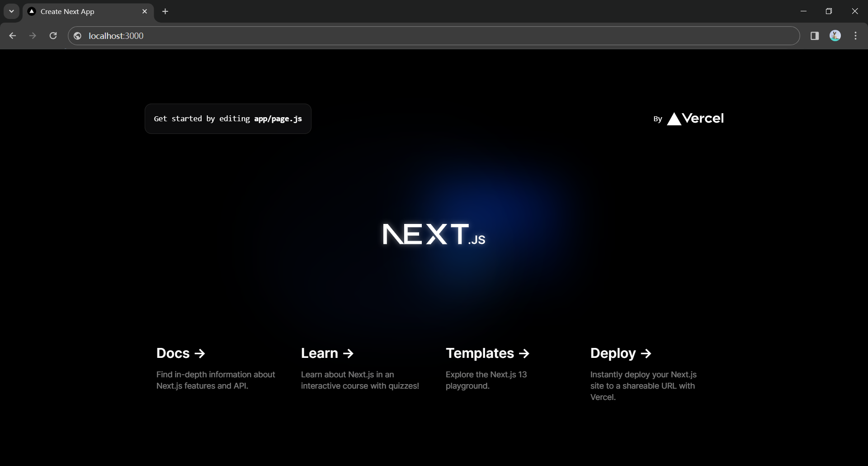Select the Create Next App tab

point(88,11)
